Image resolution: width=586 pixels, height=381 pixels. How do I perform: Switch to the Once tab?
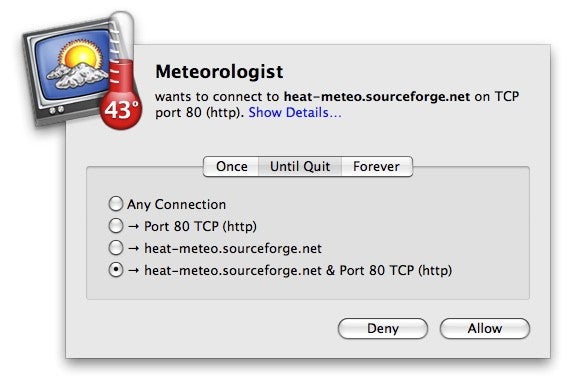coord(231,166)
